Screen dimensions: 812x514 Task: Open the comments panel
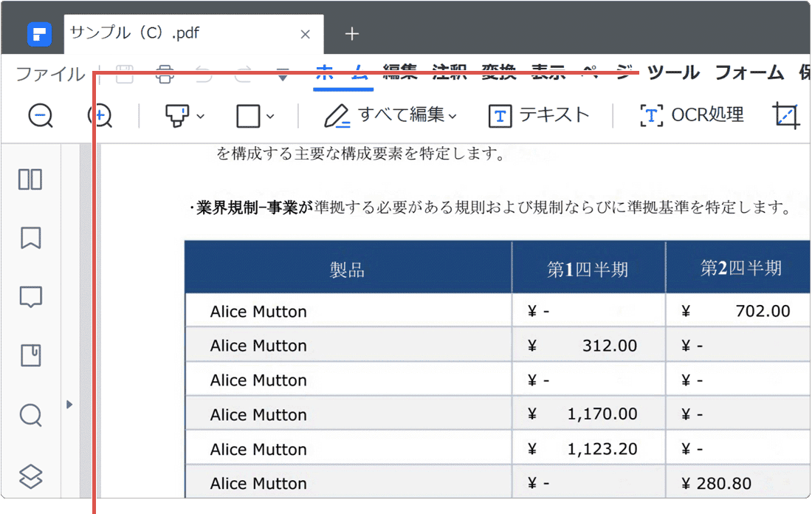(x=30, y=297)
